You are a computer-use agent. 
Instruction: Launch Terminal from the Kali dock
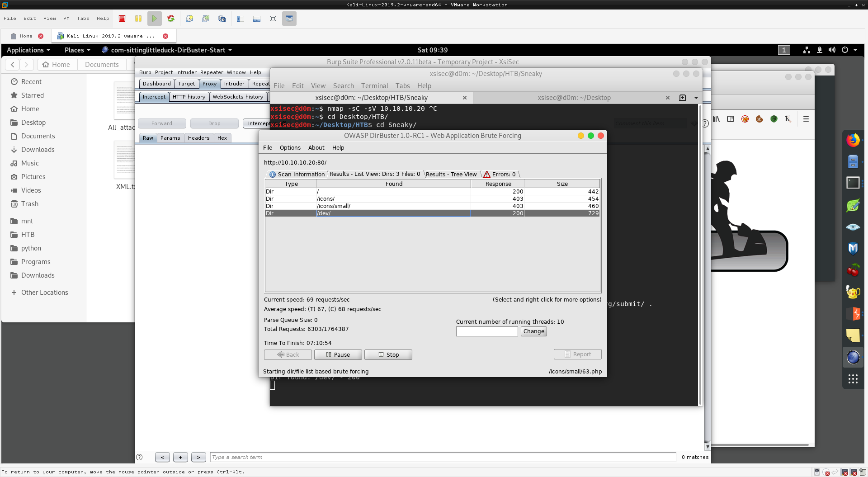click(x=853, y=183)
